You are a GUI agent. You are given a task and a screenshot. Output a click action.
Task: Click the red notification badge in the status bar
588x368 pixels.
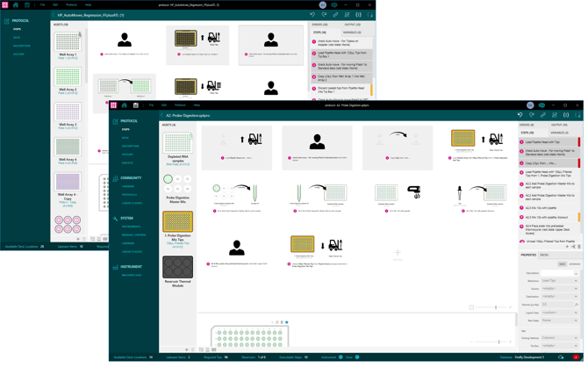pos(576,357)
